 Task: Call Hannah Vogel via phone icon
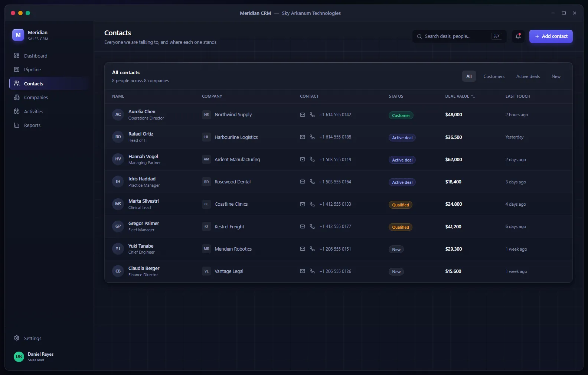312,159
